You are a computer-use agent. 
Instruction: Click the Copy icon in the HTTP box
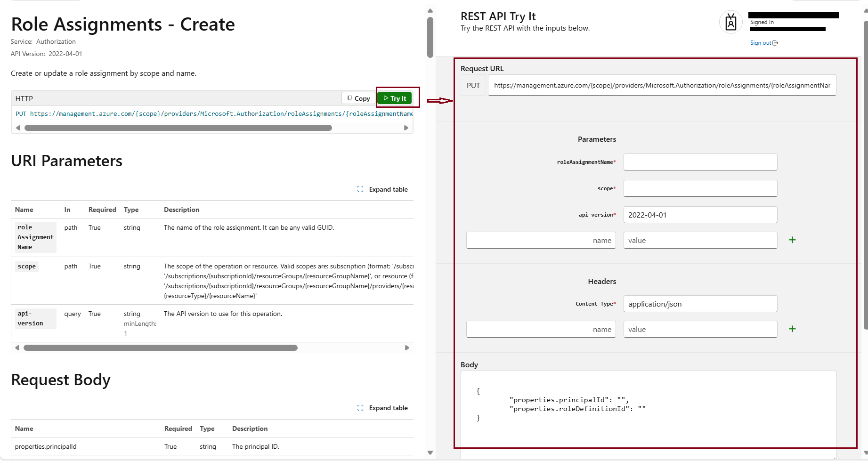click(x=349, y=98)
